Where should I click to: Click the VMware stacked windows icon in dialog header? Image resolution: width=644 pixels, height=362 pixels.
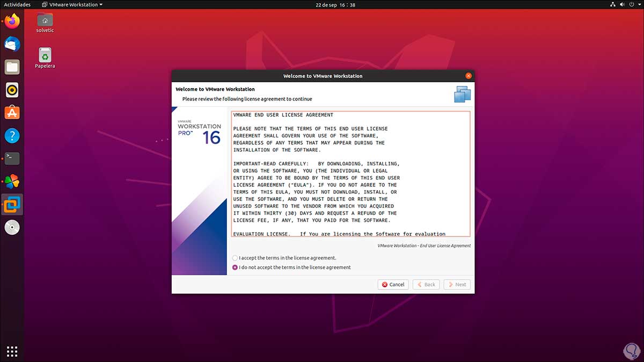(462, 94)
